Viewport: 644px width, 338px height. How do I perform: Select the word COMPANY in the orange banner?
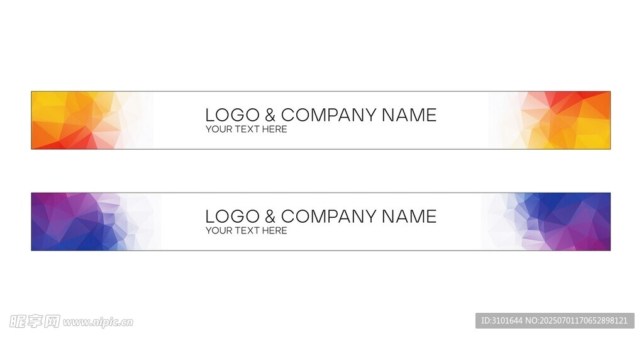click(328, 115)
